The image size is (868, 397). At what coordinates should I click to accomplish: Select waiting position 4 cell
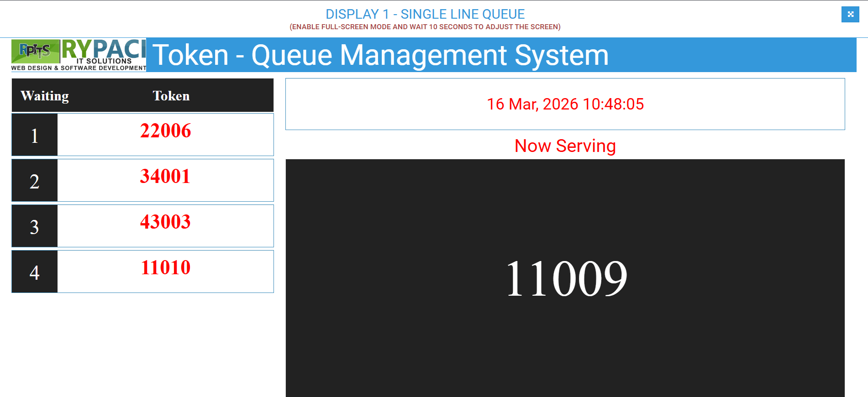(35, 272)
